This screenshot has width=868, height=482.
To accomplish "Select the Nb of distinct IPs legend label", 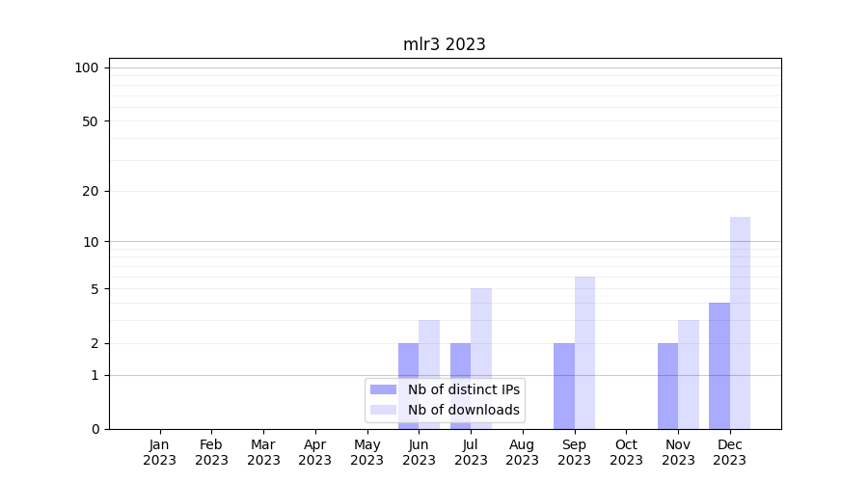I will point(463,389).
